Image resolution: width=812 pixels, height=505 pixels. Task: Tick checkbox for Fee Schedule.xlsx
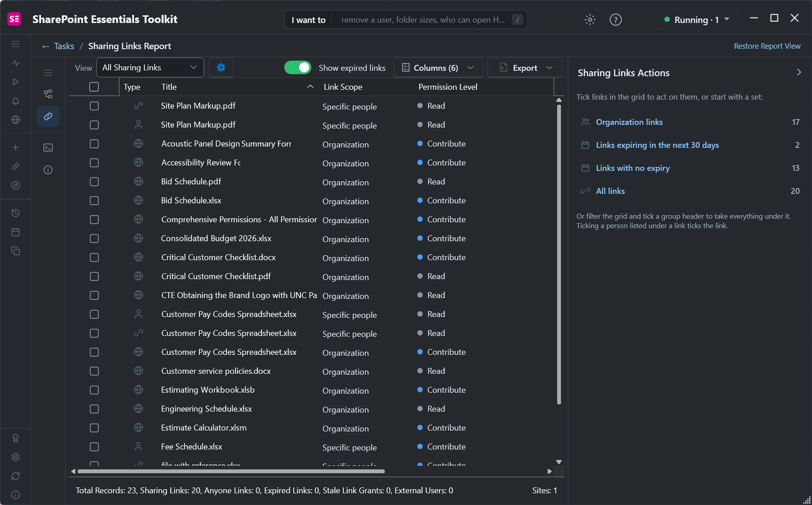point(94,447)
